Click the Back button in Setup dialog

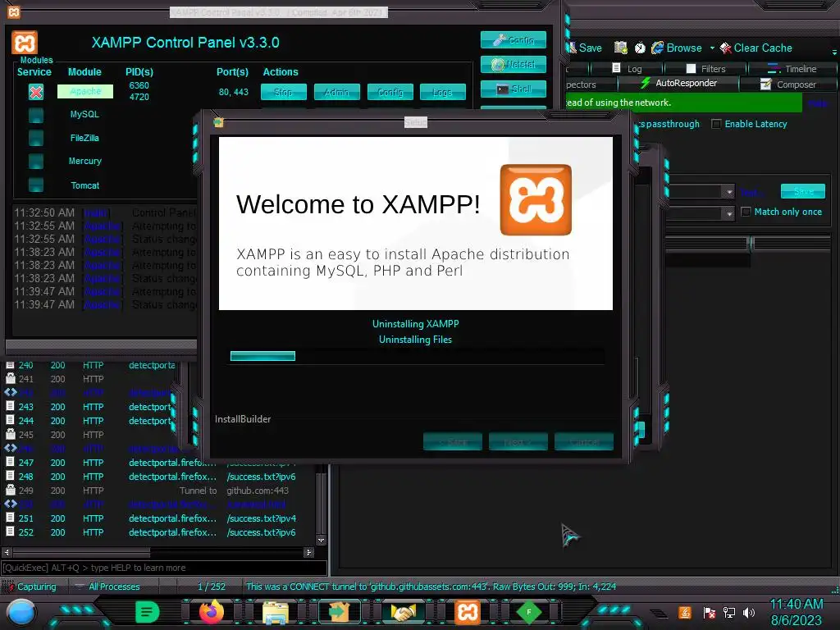click(453, 442)
